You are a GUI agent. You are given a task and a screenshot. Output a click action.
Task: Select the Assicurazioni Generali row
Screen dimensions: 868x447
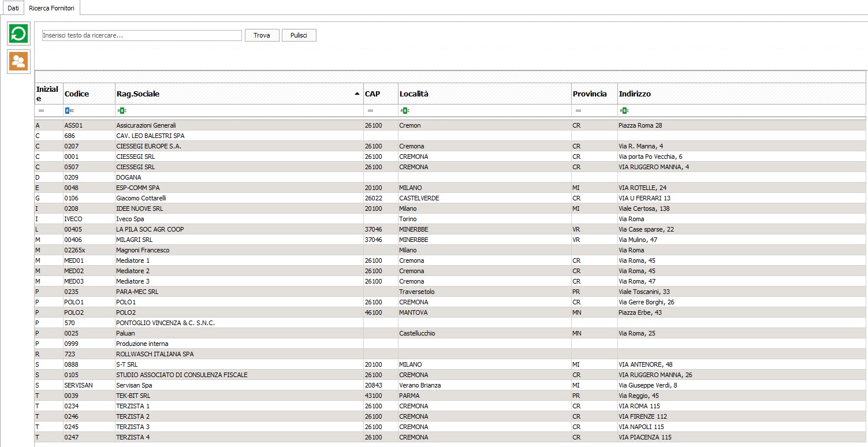450,125
